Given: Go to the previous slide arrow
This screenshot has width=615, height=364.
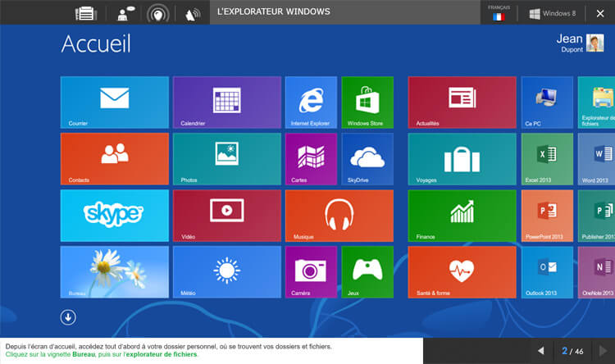Looking at the screenshot, I should (x=541, y=351).
